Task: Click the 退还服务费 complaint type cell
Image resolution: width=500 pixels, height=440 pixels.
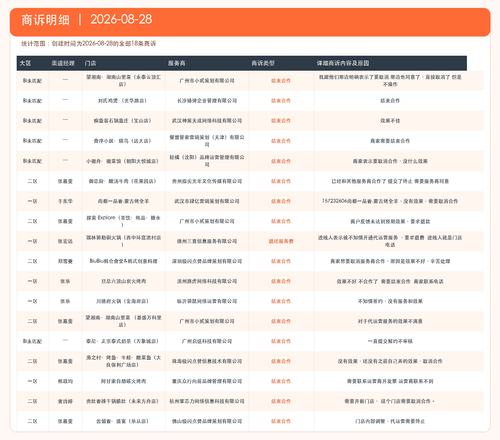Action: coord(281,241)
